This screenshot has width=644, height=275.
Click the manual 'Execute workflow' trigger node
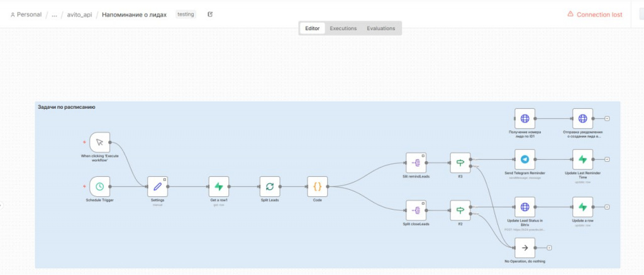click(x=99, y=142)
